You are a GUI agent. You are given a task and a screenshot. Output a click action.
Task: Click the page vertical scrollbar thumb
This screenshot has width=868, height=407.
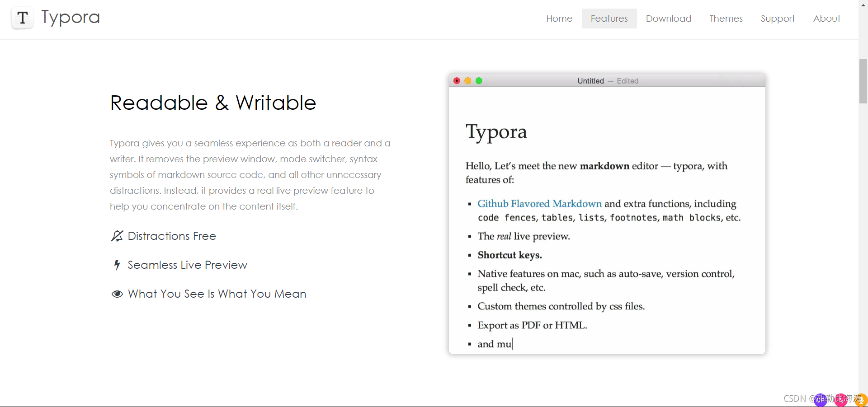863,81
